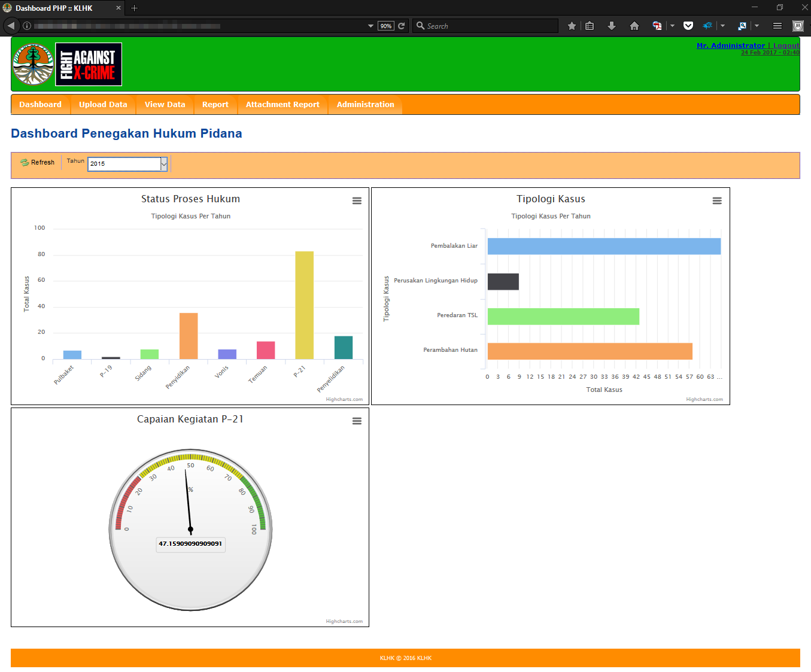Open Status Proses Hukum chart context menu
The height and width of the screenshot is (672, 811).
[x=357, y=201]
